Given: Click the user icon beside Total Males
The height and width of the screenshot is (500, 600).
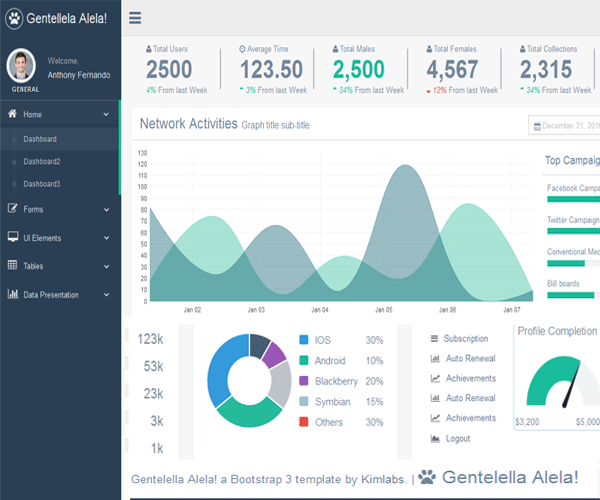Looking at the screenshot, I should click(x=335, y=49).
